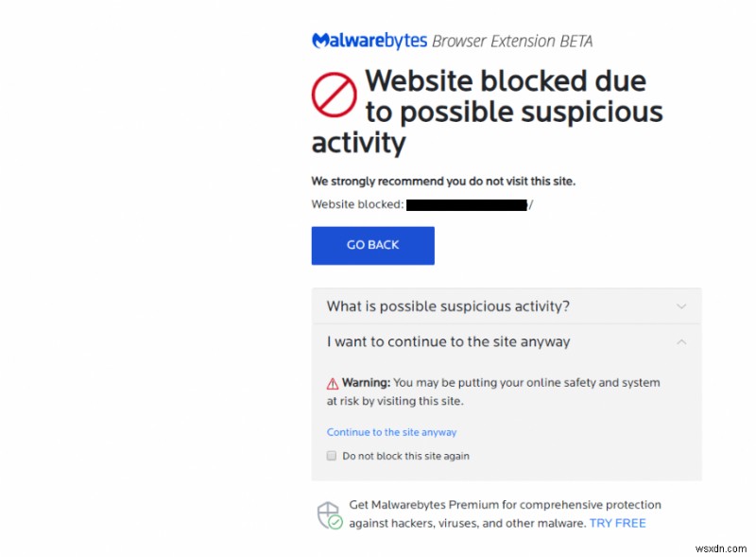Click the GO BACK button
This screenshot has height=557, width=756.
[x=372, y=245]
